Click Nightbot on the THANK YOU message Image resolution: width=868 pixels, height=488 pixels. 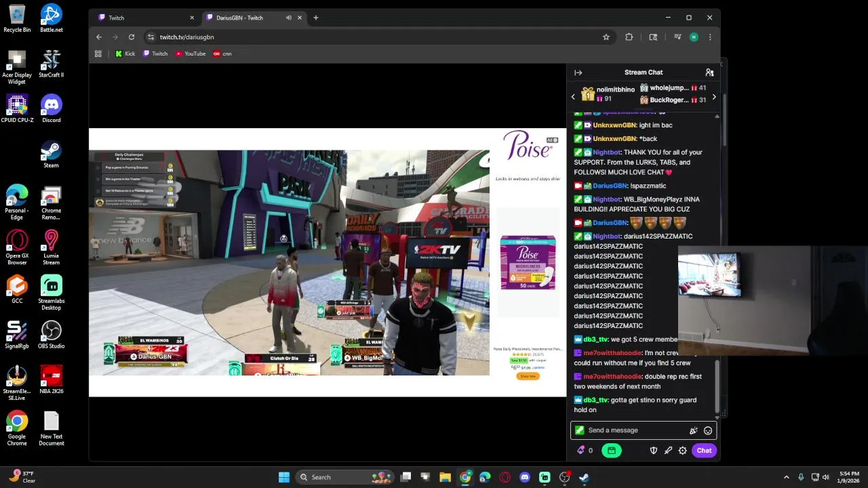(606, 152)
